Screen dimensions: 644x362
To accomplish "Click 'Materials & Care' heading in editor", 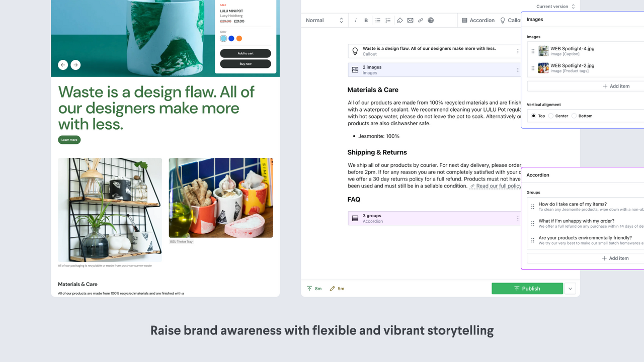I will (373, 90).
